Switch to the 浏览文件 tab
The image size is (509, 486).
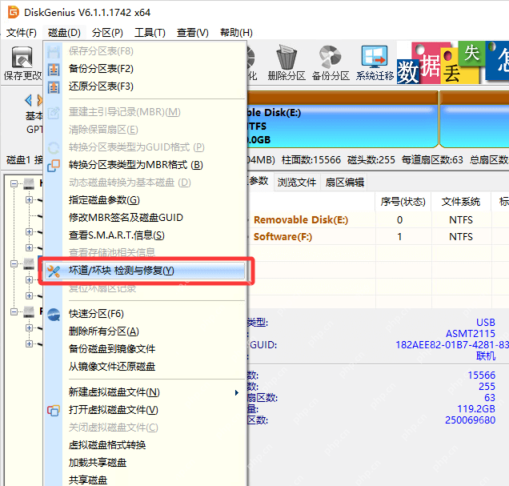click(x=297, y=182)
